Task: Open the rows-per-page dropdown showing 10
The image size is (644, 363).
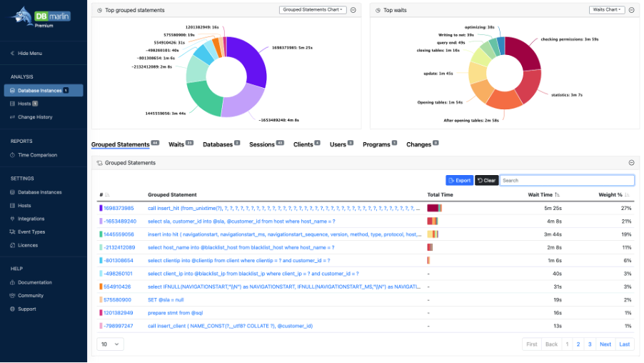Action: (x=110, y=344)
